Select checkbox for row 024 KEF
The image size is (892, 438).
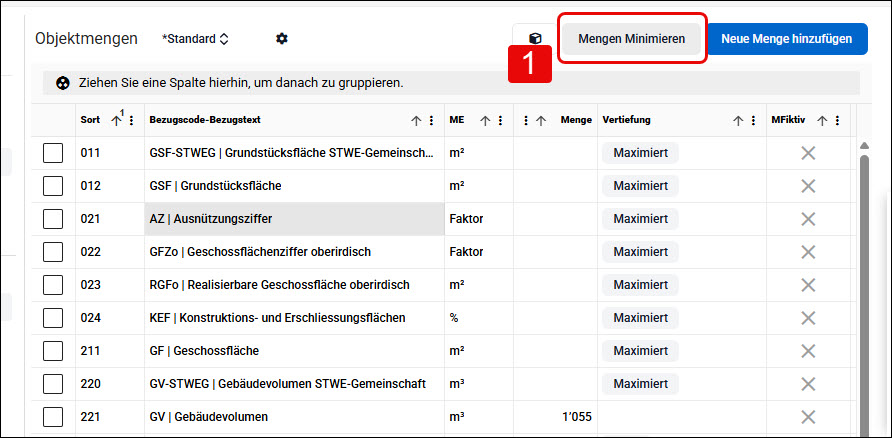click(53, 318)
